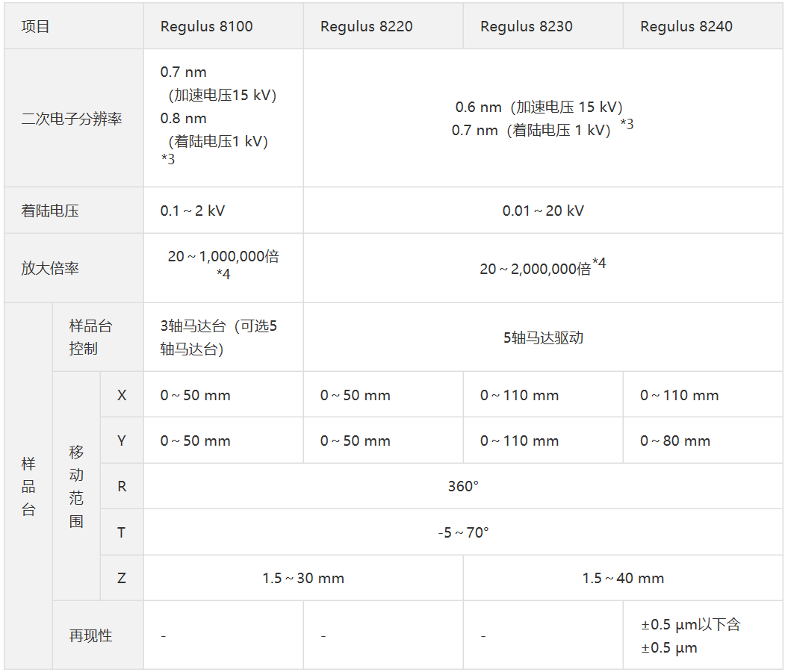Image resolution: width=785 pixels, height=672 pixels.
Task: Select Y range '0 ~ 50 mm' for Regulus 8220
Action: pos(356,441)
